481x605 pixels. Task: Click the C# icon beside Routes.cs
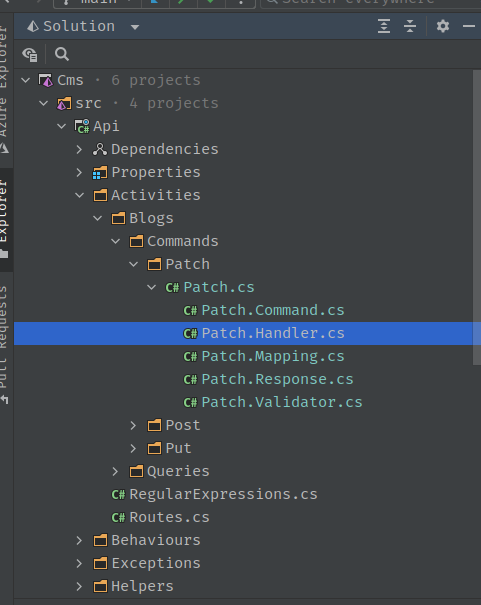tap(118, 517)
